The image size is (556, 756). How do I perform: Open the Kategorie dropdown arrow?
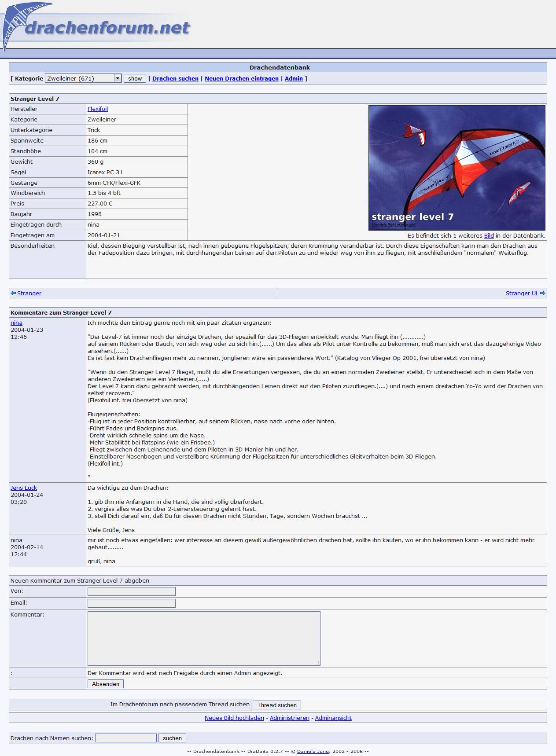pos(118,78)
